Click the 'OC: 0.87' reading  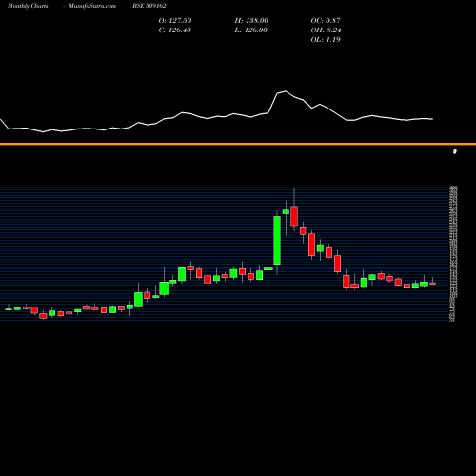[x=326, y=21]
